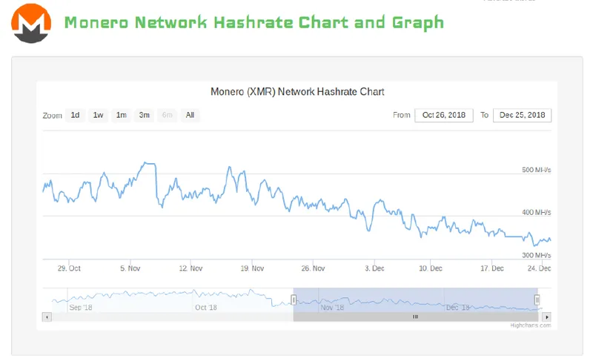The image size is (593, 364).
Task: Click the Monero logo icon
Action: (31, 24)
